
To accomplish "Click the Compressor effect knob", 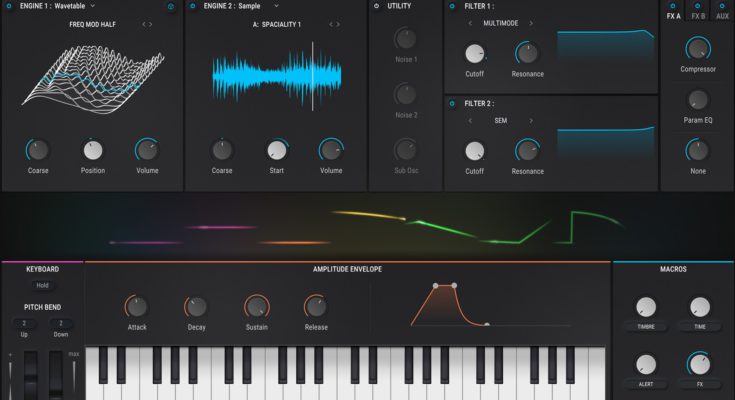I will pos(698,48).
